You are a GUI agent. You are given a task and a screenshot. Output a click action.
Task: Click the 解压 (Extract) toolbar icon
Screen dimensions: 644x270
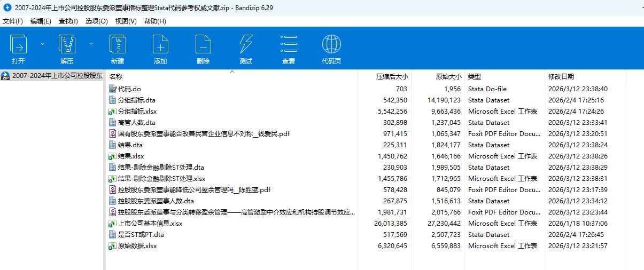(67, 44)
